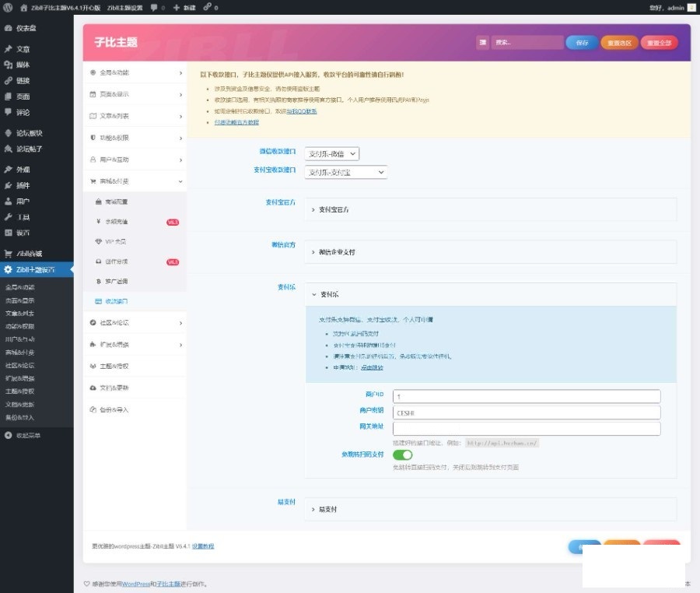
Task: Open the 论坛板块 sidebar item
Action: pyautogui.click(x=31, y=132)
